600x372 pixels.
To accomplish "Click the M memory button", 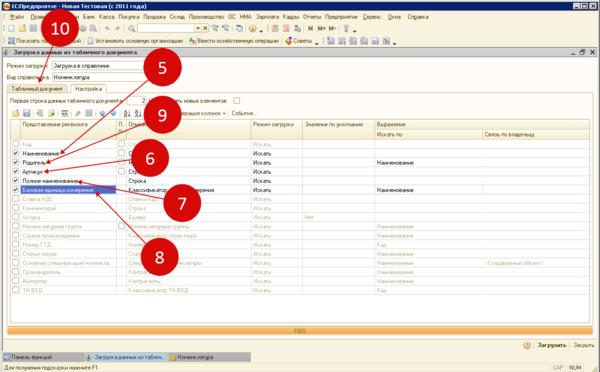I will point(310,29).
